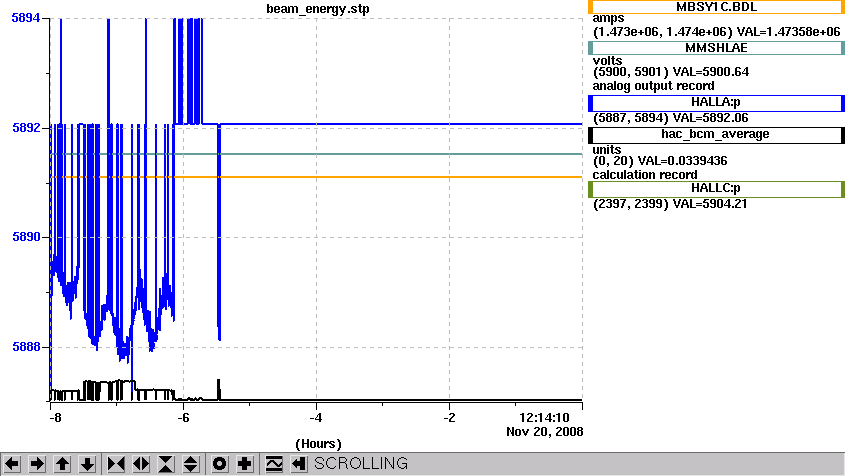Click the waveform graph-mode toolbar icon
Viewport: 845px width, 476px height.
click(x=274, y=464)
